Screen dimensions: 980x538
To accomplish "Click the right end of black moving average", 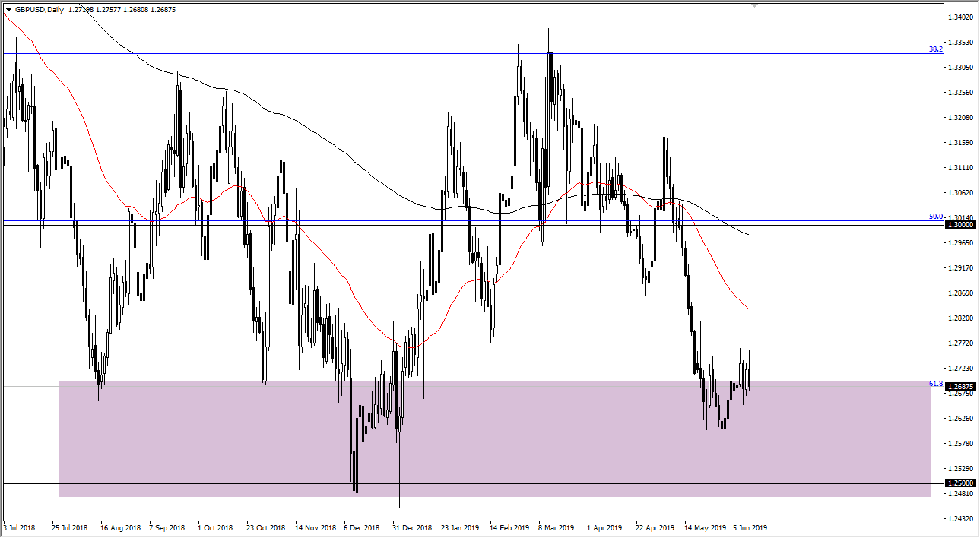I will click(748, 234).
